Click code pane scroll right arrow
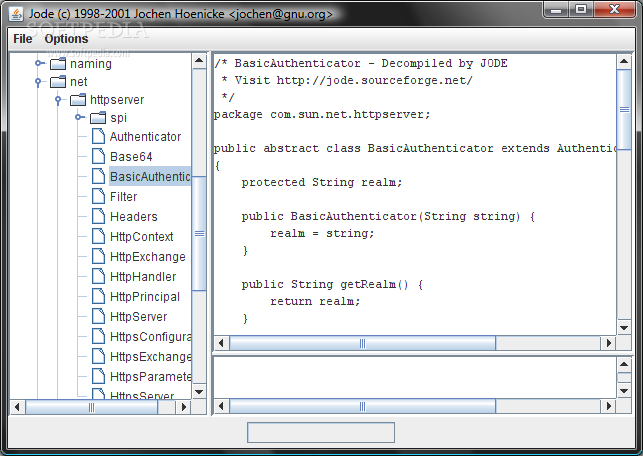The width and height of the screenshot is (643, 456). coord(609,343)
